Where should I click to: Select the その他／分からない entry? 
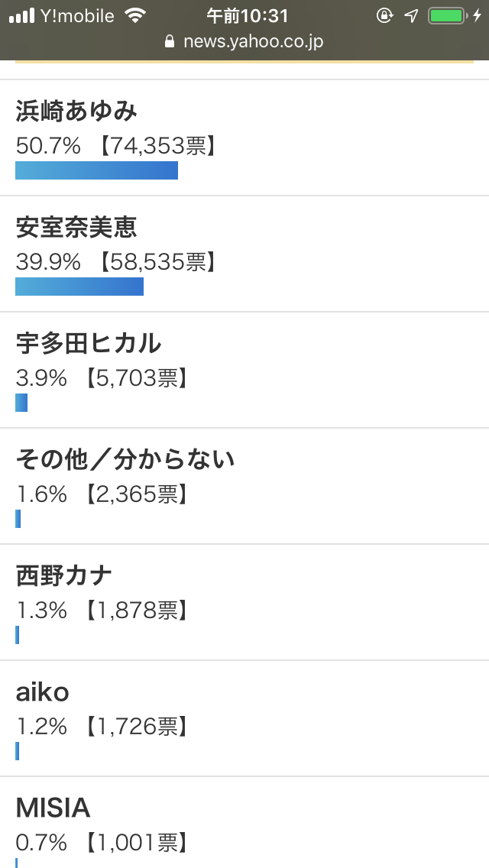[244, 487]
